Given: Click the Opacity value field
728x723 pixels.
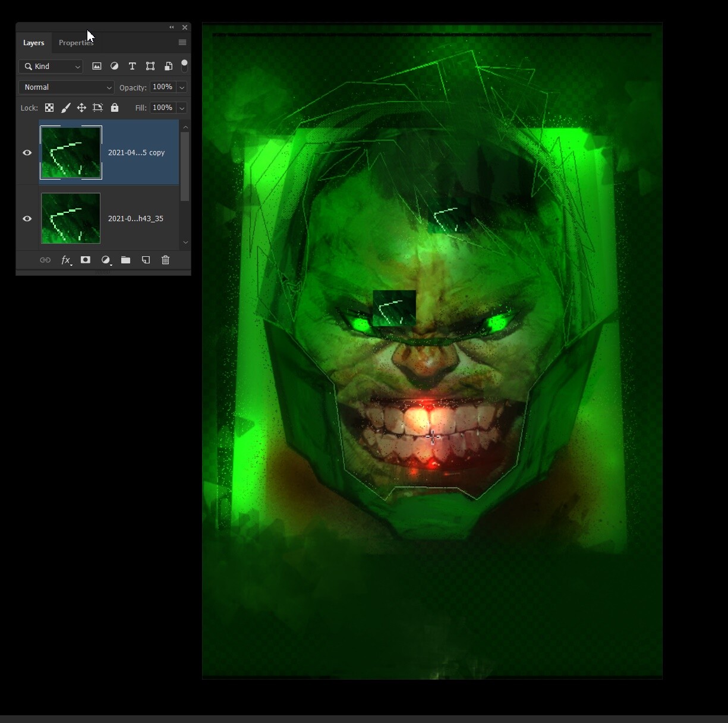Looking at the screenshot, I should 163,87.
